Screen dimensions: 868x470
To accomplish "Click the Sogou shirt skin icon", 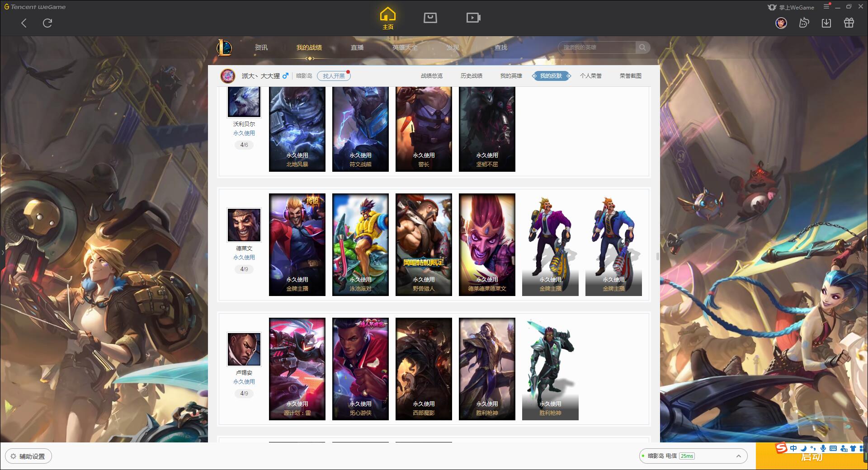I will point(853,448).
